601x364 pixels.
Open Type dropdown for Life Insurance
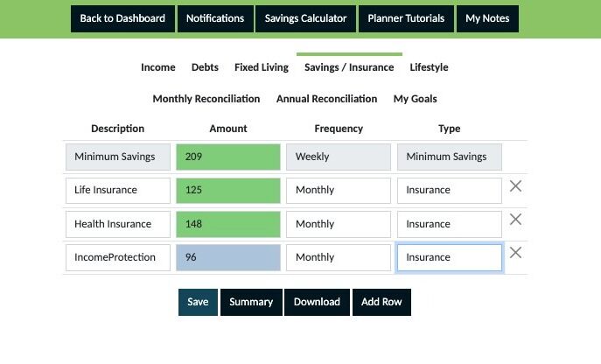click(449, 191)
